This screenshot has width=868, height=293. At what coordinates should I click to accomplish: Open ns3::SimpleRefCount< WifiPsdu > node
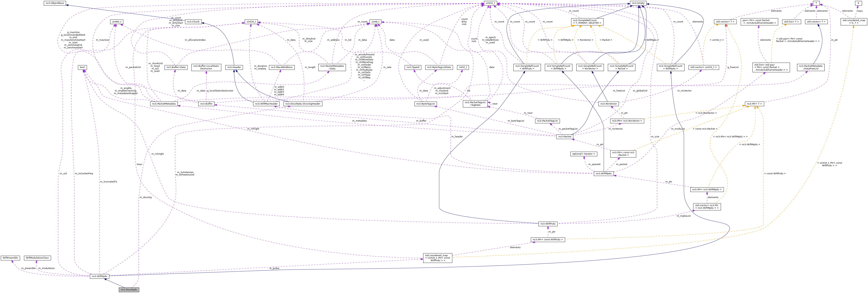pyautogui.click(x=527, y=67)
